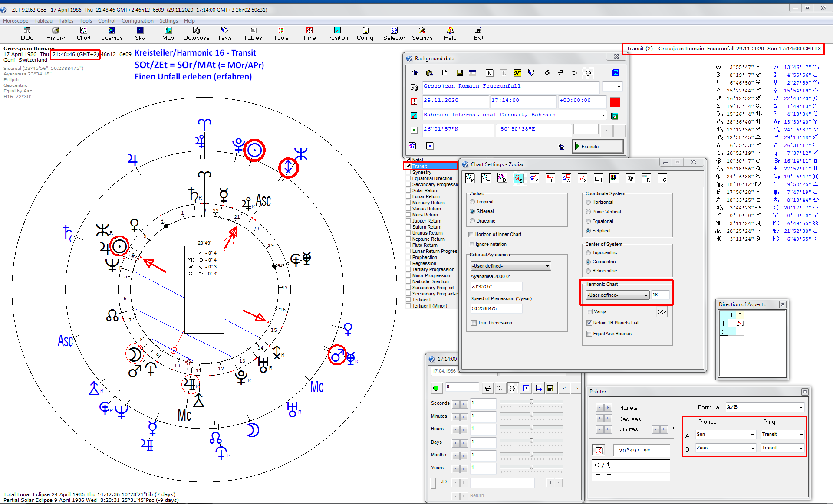Click the red color swatch beside timezone
Image resolution: width=833 pixels, height=504 pixels.
tap(615, 102)
